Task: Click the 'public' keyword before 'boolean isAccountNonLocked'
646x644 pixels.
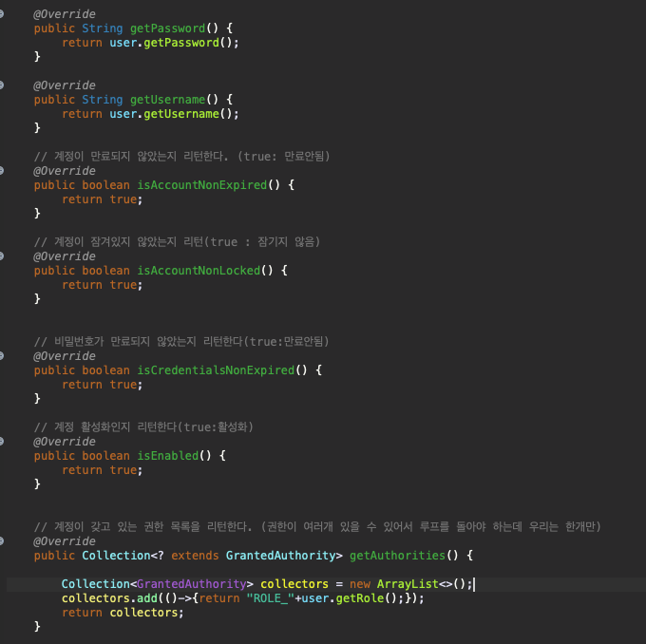Action: click(x=54, y=271)
